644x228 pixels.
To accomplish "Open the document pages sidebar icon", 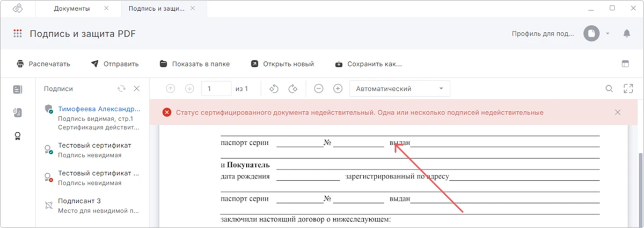I will click(x=18, y=89).
